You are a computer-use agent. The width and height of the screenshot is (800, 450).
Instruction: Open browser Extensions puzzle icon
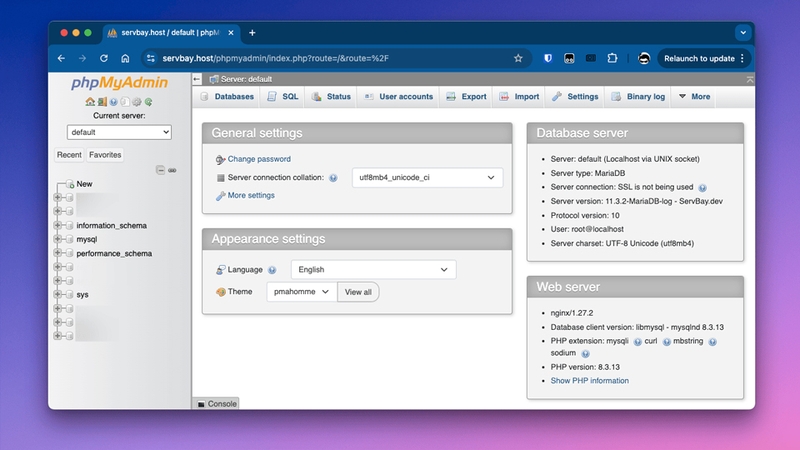tap(612, 58)
